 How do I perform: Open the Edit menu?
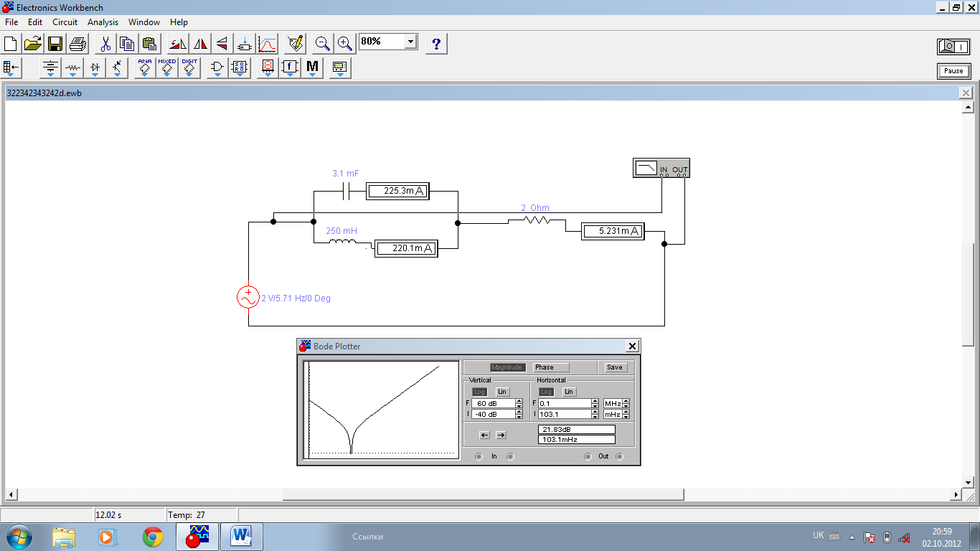[x=35, y=22]
